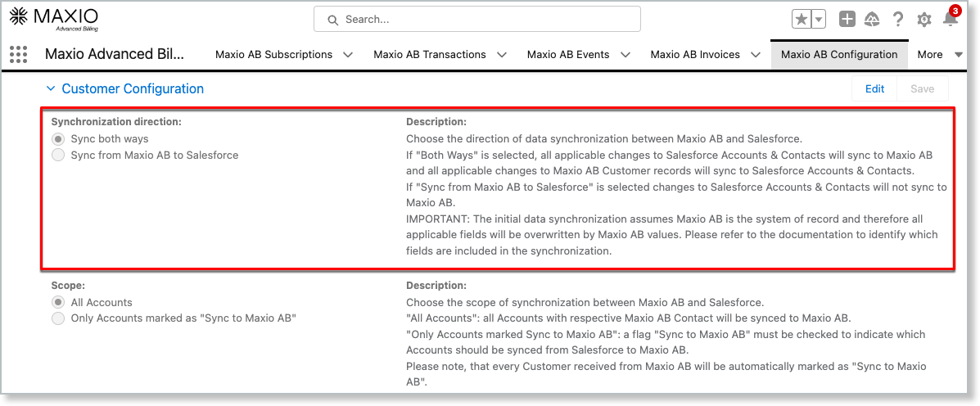This screenshot has width=980, height=406.
Task: Open the Help question mark icon
Action: [x=898, y=20]
